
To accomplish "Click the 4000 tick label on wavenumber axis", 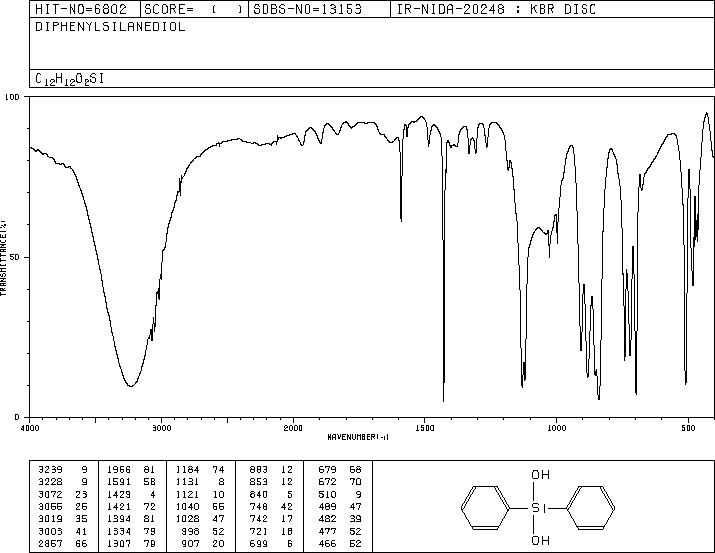I will coord(30,428).
